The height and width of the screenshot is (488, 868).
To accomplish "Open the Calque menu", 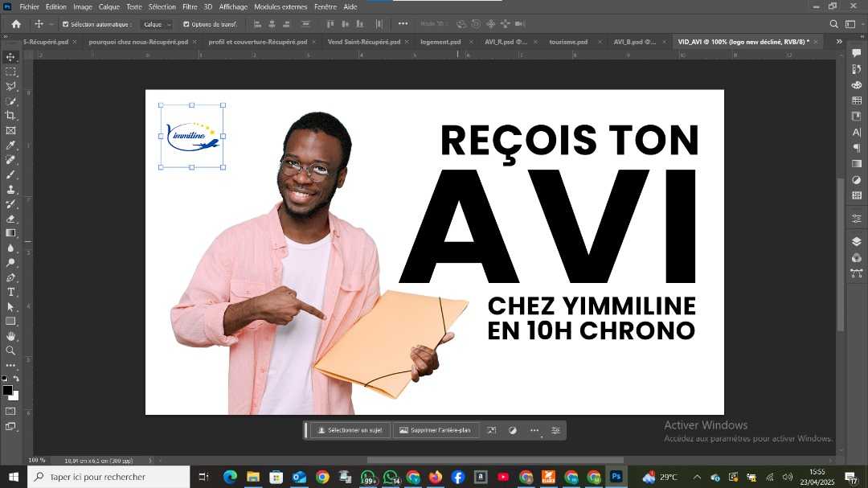I will click(109, 6).
